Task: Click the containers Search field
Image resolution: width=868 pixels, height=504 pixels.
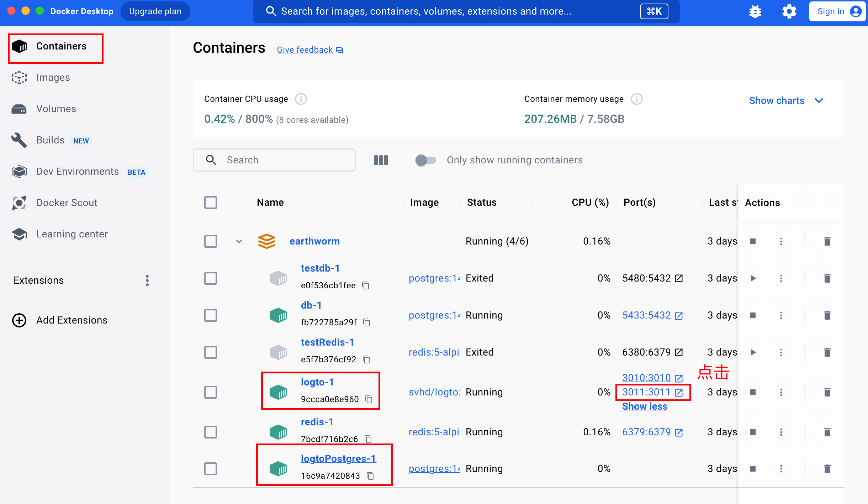Action: click(x=274, y=160)
